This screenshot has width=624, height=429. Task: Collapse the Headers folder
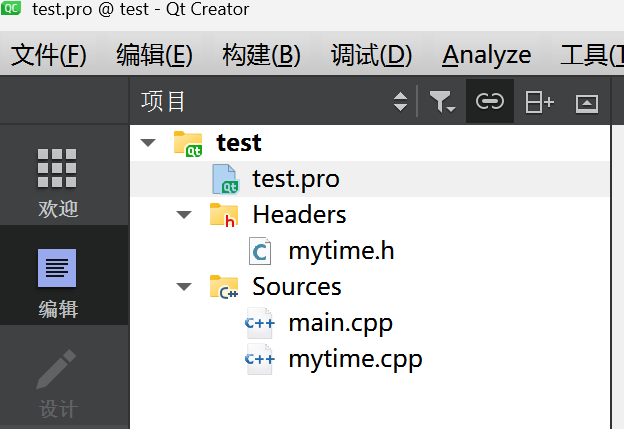tap(184, 215)
